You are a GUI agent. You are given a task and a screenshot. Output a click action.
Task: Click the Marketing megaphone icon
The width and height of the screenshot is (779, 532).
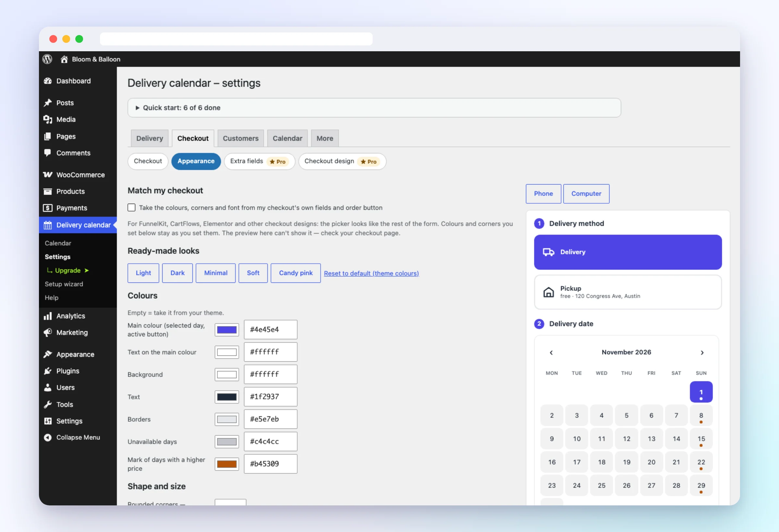(x=48, y=332)
